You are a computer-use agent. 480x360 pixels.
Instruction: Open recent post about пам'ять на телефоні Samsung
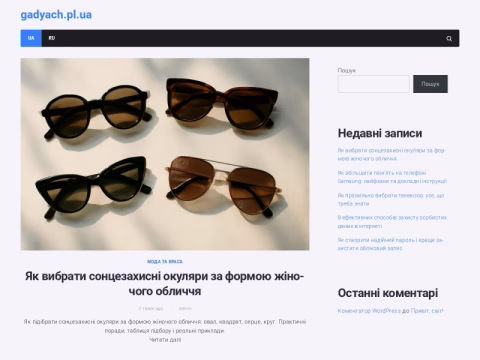[392, 177]
